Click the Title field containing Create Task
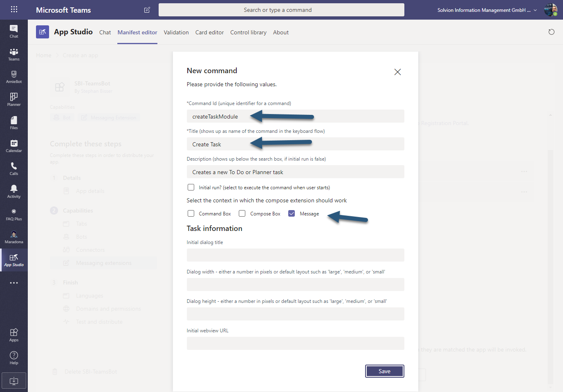Screen dimensions: 563x392 coord(296,144)
